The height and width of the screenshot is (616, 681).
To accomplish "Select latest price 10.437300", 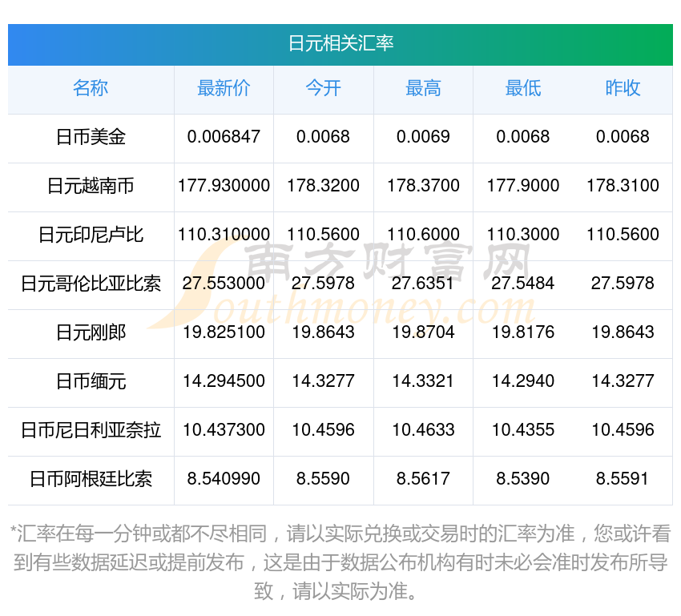I will [x=224, y=430].
